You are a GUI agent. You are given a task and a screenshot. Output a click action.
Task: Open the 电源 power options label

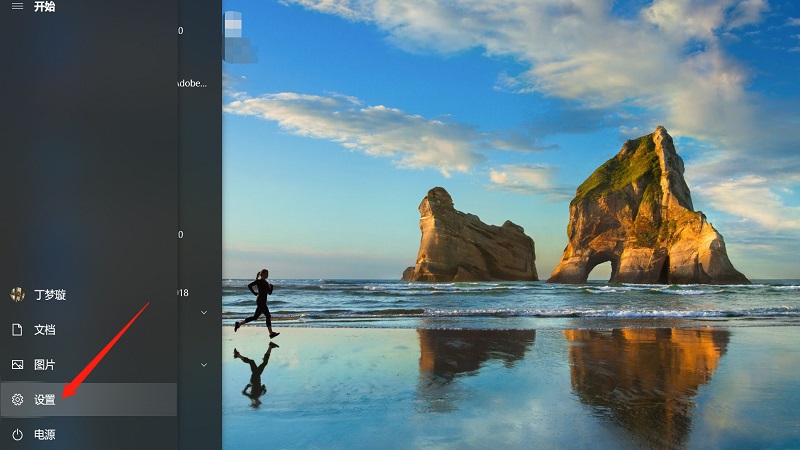45,434
